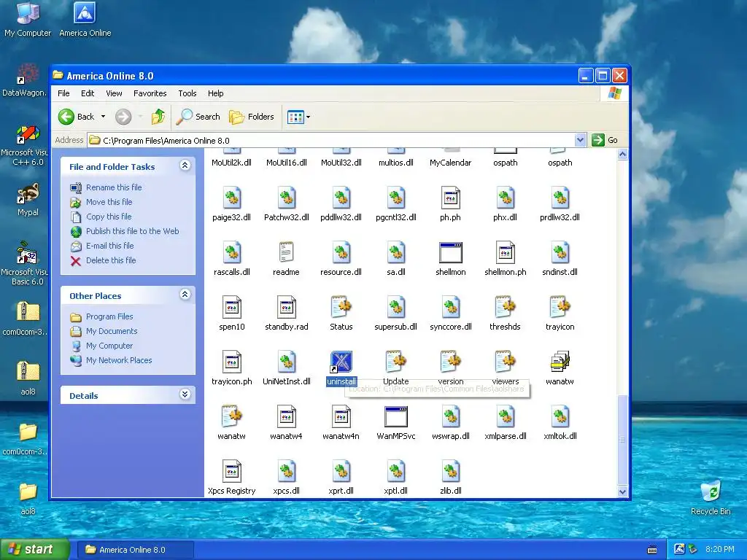Open the Search toolbar button

point(198,117)
